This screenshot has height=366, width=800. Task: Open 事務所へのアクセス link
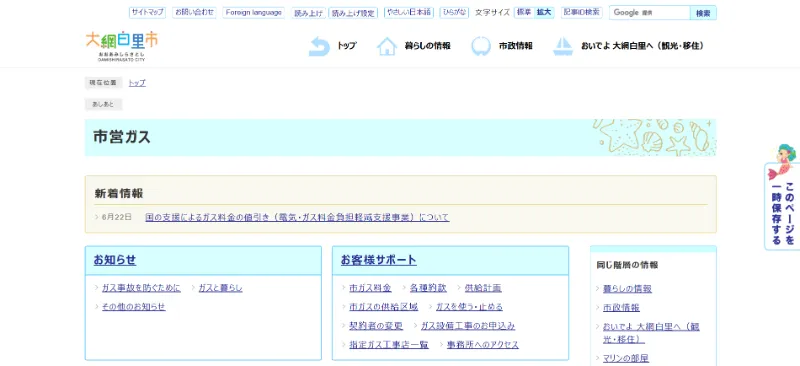click(483, 345)
